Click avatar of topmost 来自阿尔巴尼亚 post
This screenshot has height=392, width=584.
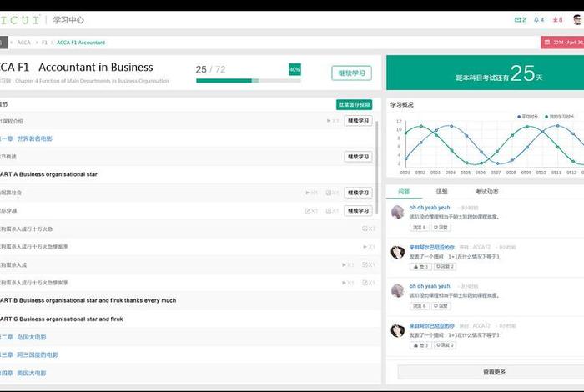[x=398, y=252]
